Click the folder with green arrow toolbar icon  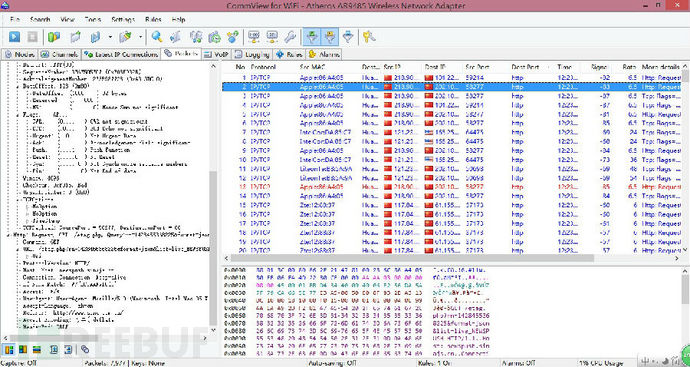point(75,37)
